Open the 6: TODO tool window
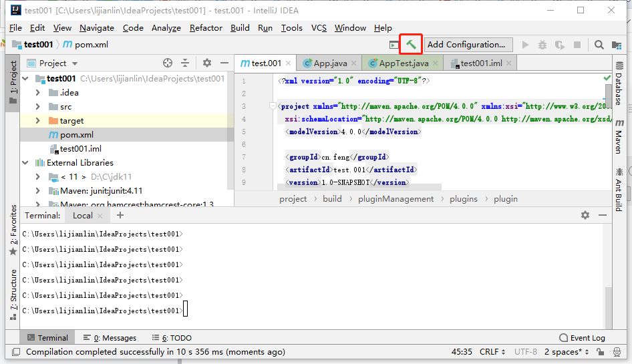The width and height of the screenshot is (632, 364). point(172,338)
